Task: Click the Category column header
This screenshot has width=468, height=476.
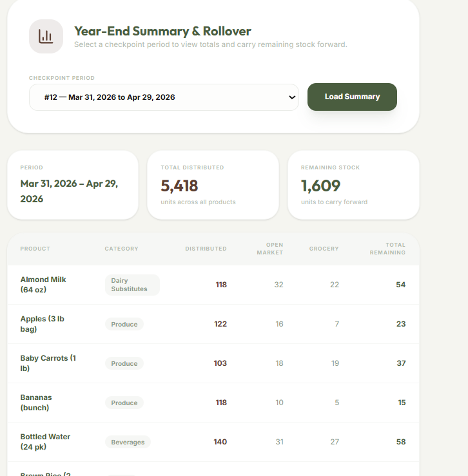Action: pos(122,249)
